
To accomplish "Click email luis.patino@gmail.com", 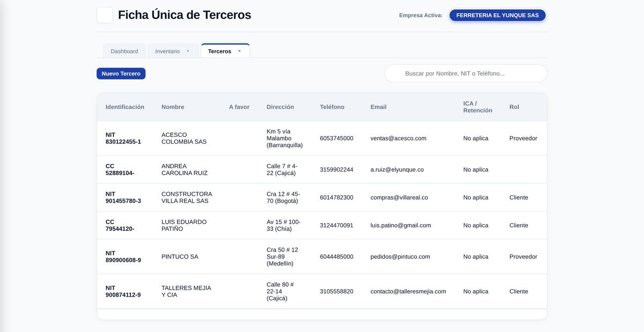I will pos(401,225).
